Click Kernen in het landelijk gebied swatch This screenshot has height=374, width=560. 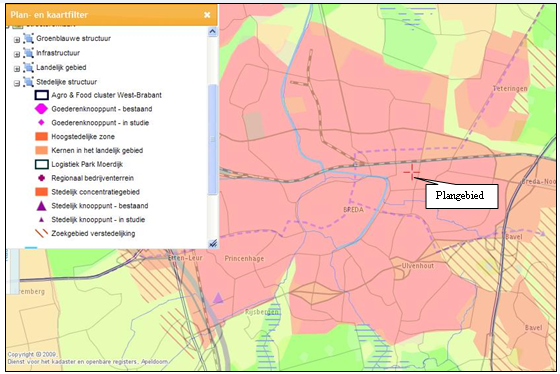(x=41, y=150)
